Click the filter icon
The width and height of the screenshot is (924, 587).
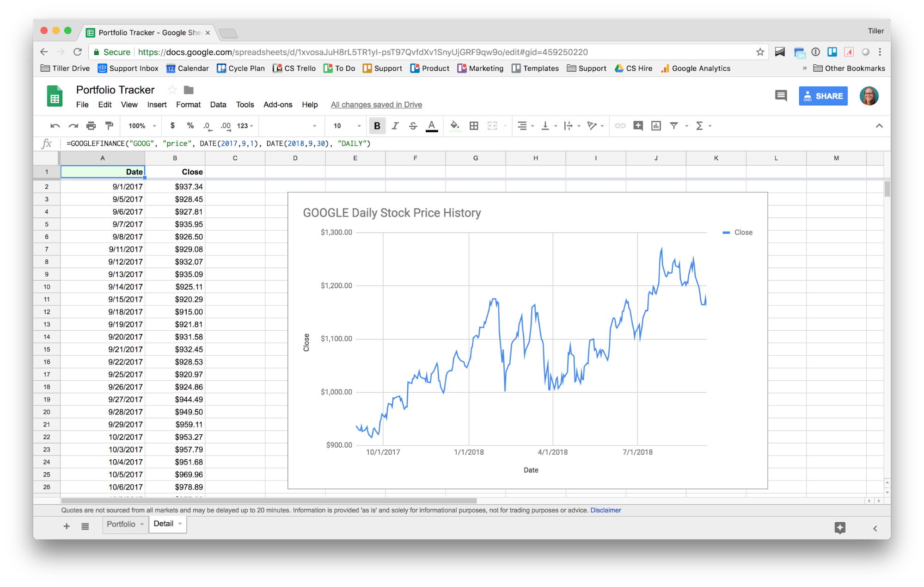point(674,126)
